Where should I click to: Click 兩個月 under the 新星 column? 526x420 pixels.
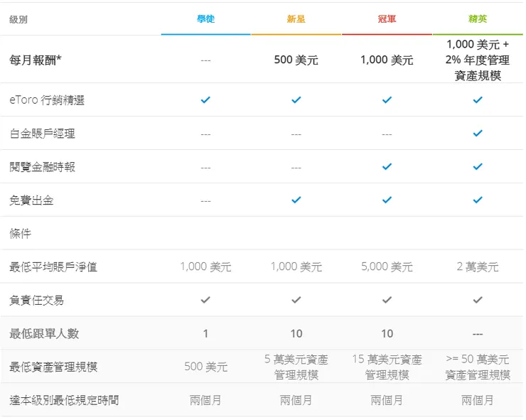296,400
